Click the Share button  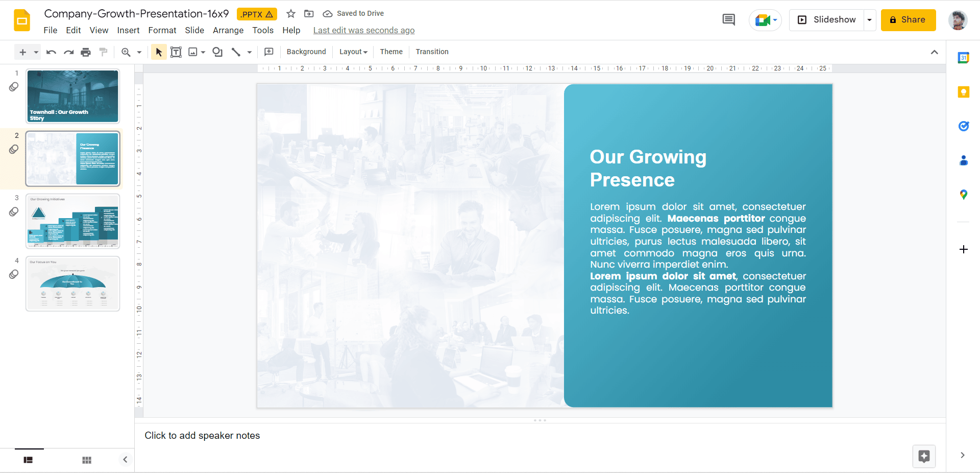[x=908, y=20]
